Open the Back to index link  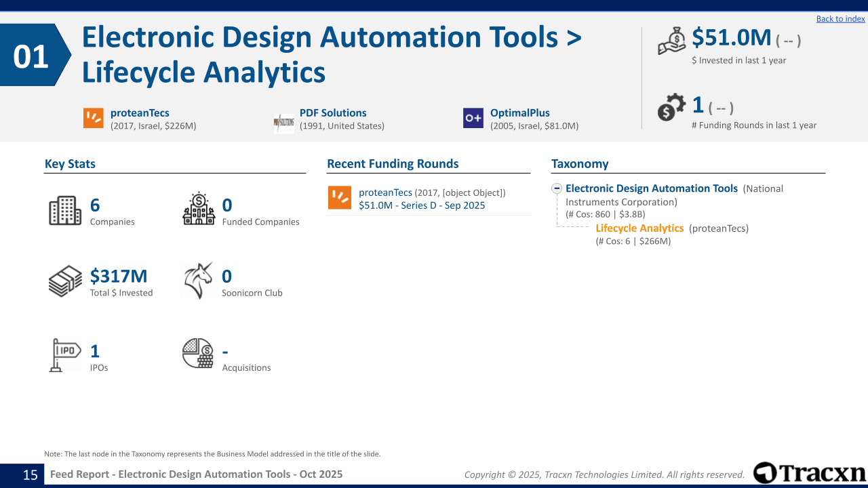[840, 18]
